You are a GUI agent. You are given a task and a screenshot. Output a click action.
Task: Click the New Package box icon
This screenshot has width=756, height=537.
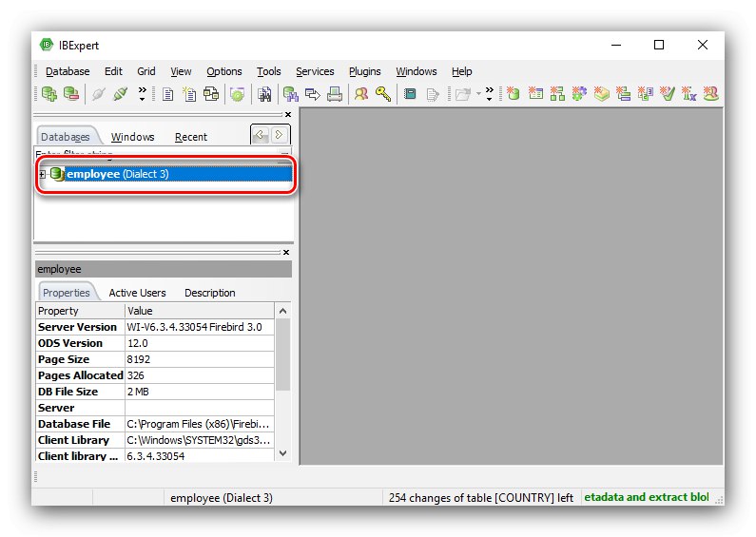pyautogui.click(x=601, y=93)
